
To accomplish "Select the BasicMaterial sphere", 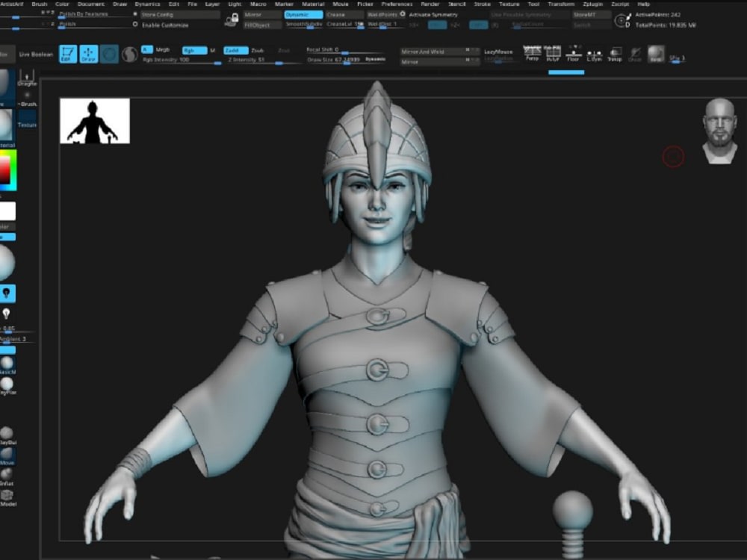I will [x=7, y=365].
